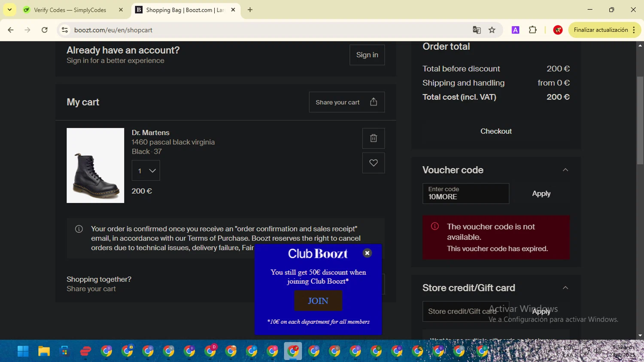Click 'This voucher code has expired.' text
Screen dimensions: 644x362
(x=497, y=249)
